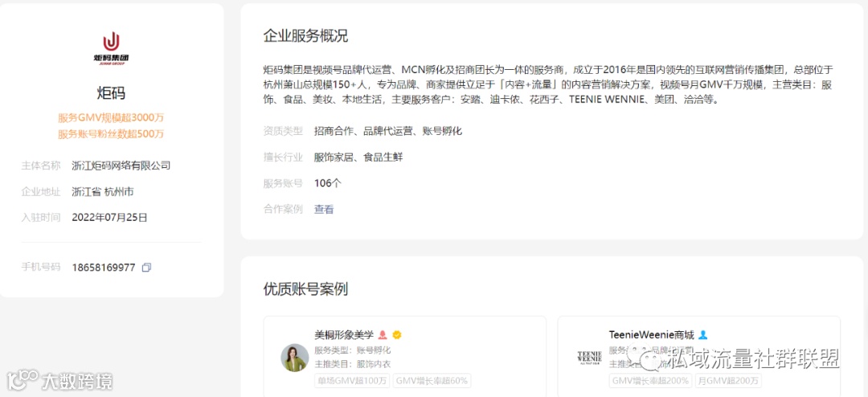Click the blue person icon beside TeenieWeenie商城
The width and height of the screenshot is (868, 397).
(x=703, y=335)
